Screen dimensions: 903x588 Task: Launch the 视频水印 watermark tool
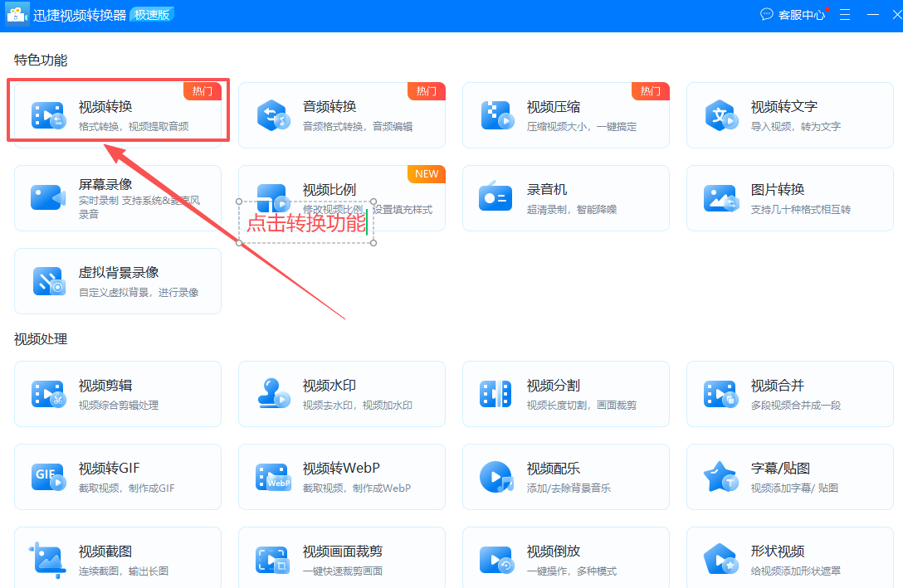coord(341,393)
